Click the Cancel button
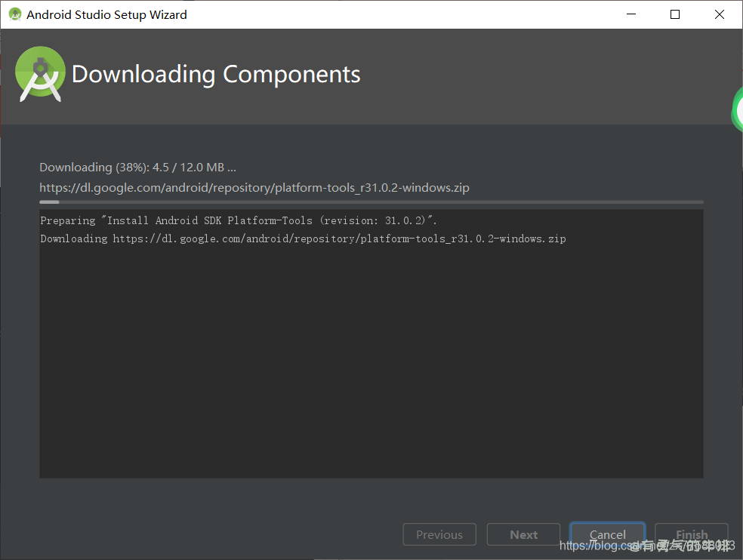Viewport: 743px width, 560px height. click(x=607, y=534)
